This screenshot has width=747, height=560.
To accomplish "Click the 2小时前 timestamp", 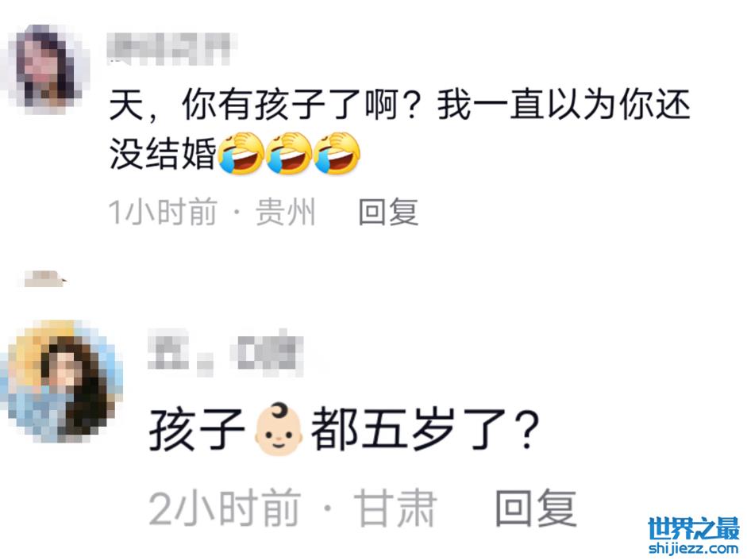I will click(x=225, y=508).
